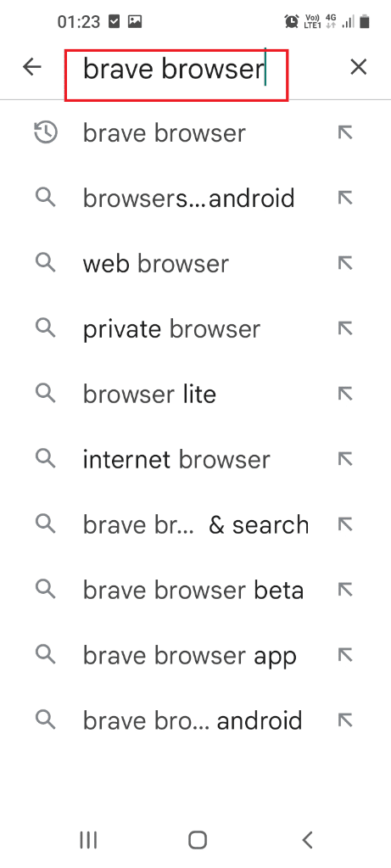The width and height of the screenshot is (391, 868).
Task: Tap arrow icon next to brave browser app
Action: (x=345, y=655)
